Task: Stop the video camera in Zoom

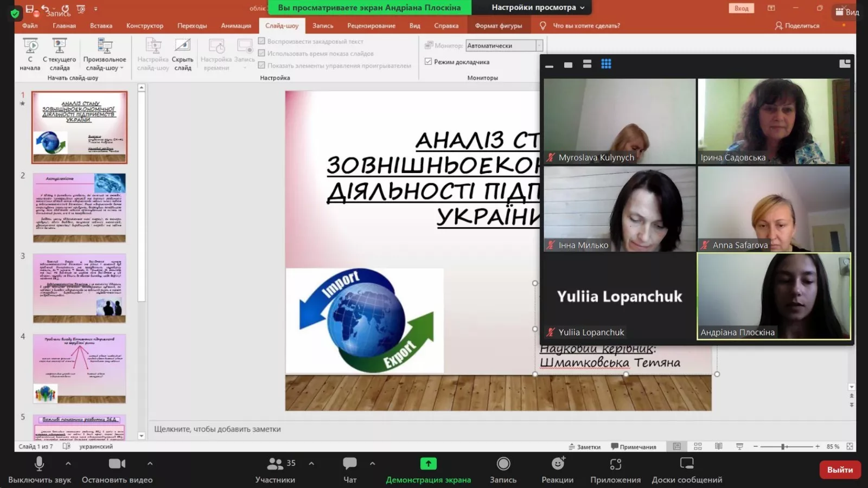Action: point(117,468)
